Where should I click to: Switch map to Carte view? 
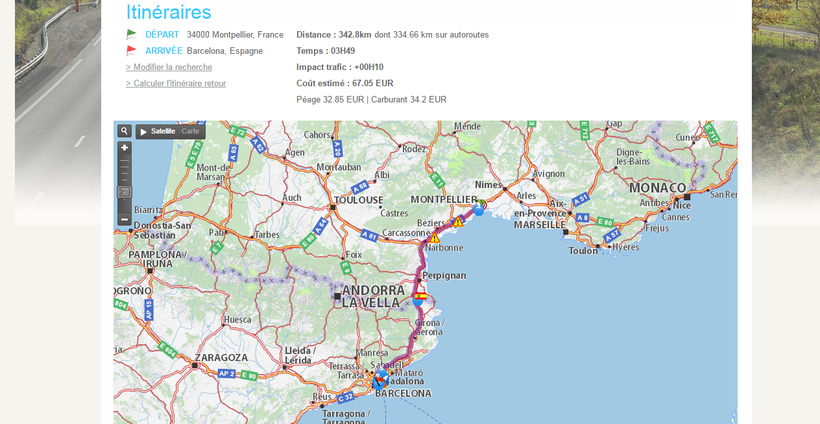tap(190, 131)
